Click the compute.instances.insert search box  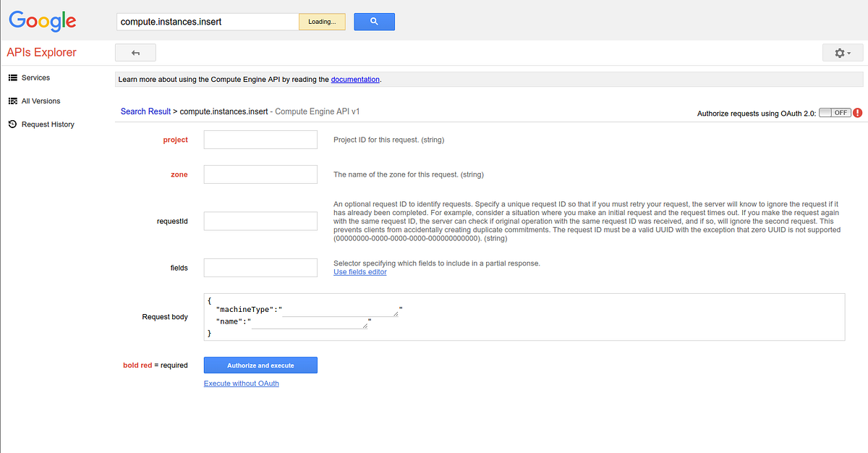point(208,21)
